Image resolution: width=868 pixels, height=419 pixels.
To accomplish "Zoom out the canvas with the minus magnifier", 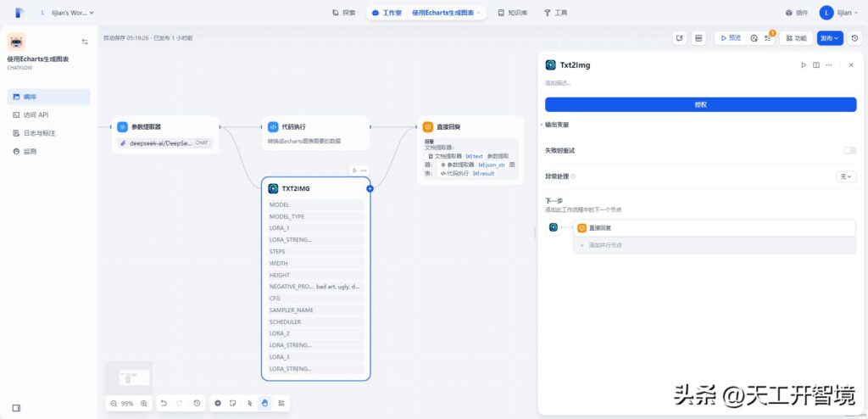I will tap(113, 404).
